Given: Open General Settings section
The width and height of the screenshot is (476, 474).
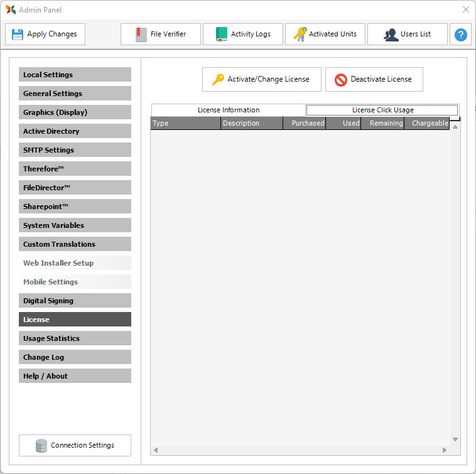Looking at the screenshot, I should coord(75,94).
